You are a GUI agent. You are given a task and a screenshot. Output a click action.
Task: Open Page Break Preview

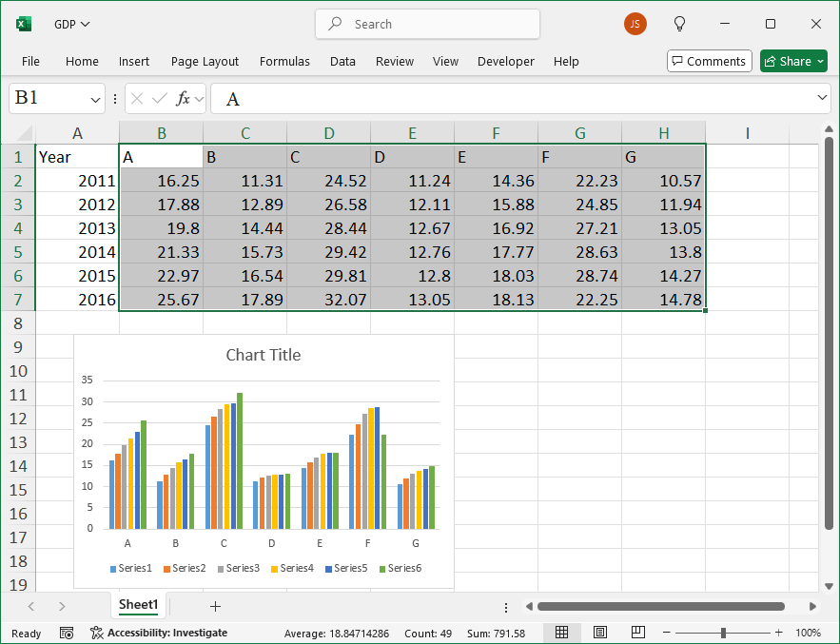[637, 633]
